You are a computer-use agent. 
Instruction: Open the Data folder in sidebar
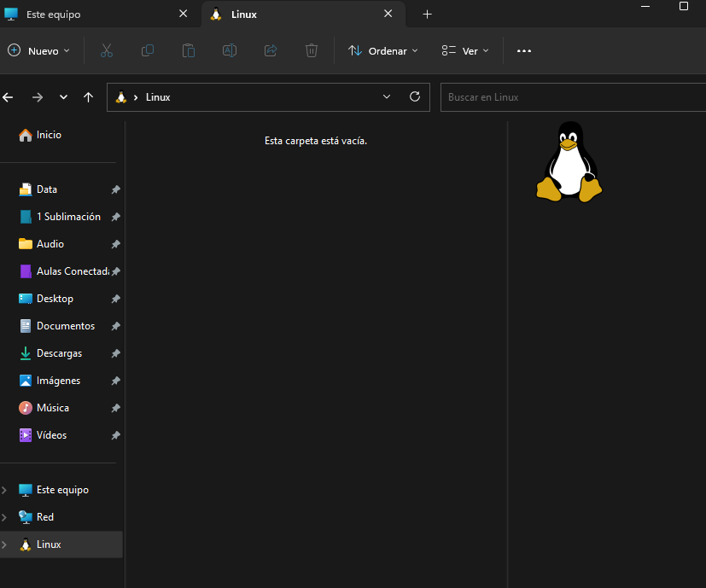coord(47,189)
